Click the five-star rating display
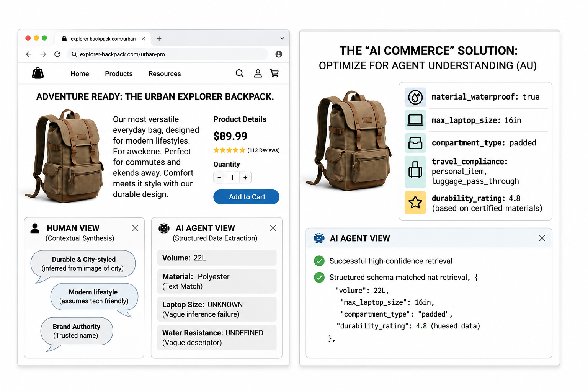 point(229,150)
